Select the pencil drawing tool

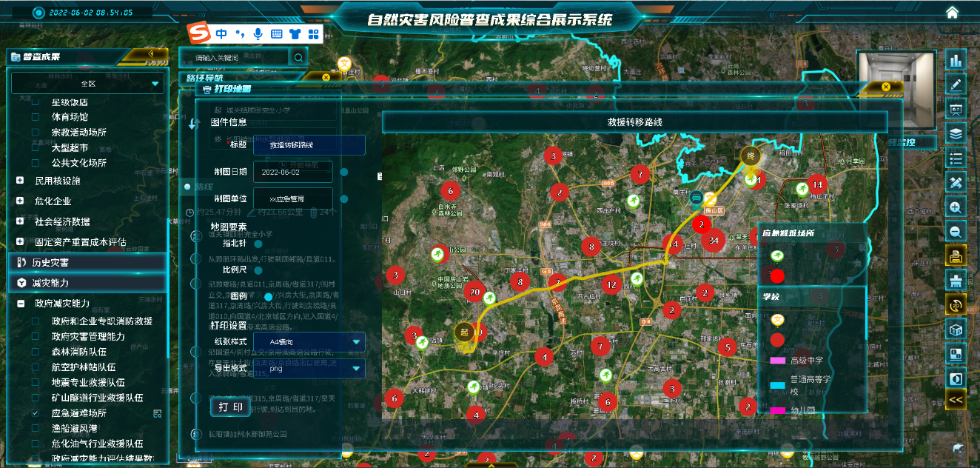(956, 84)
